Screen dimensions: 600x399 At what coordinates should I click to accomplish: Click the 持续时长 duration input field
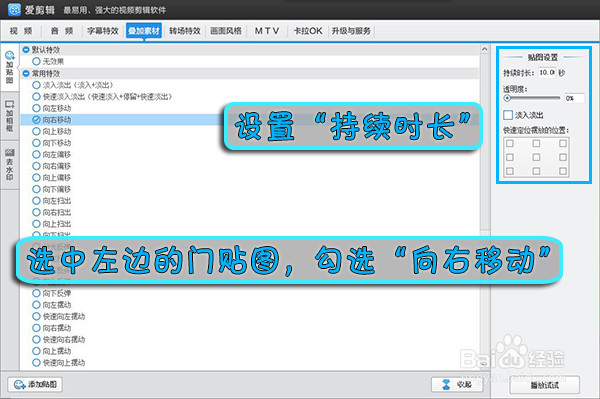[x=547, y=73]
